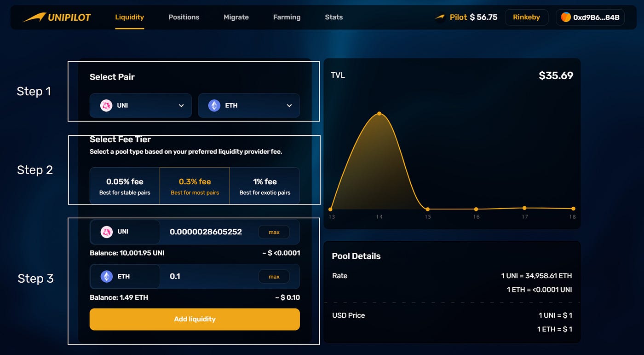Click the TVL chart label

pos(338,75)
